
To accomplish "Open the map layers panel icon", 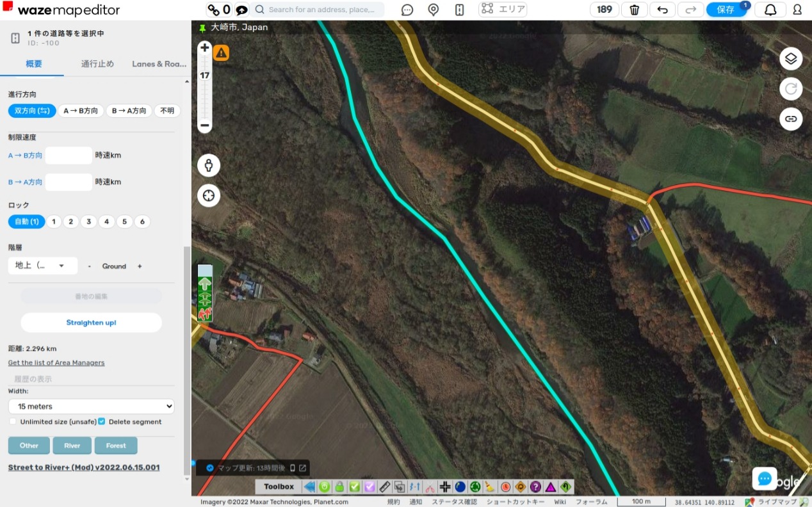I will point(791,59).
